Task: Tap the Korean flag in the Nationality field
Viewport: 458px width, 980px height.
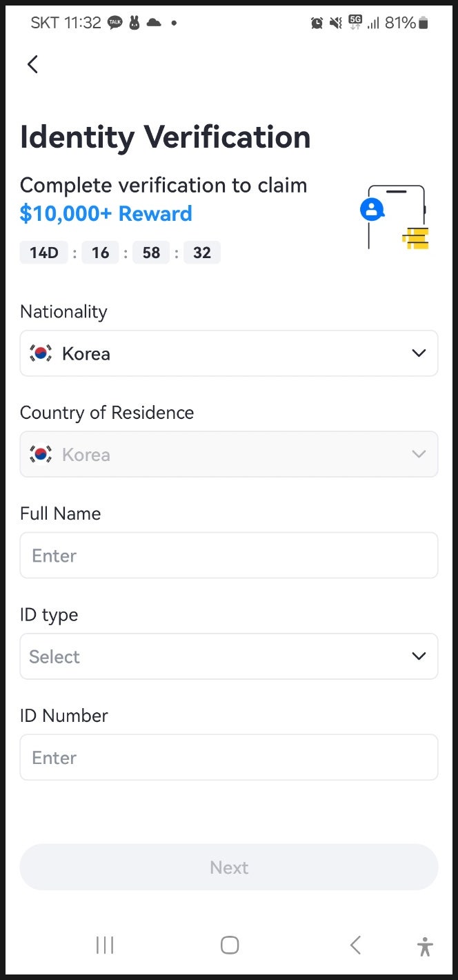Action: pos(41,353)
